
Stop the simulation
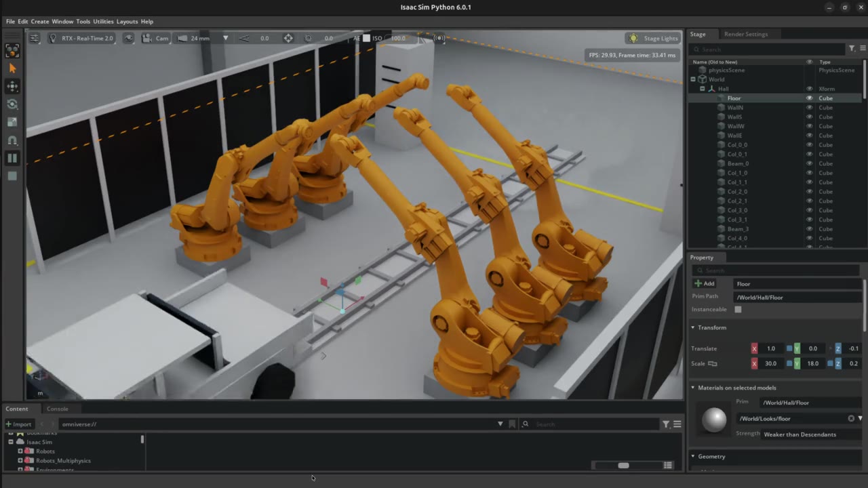point(12,176)
